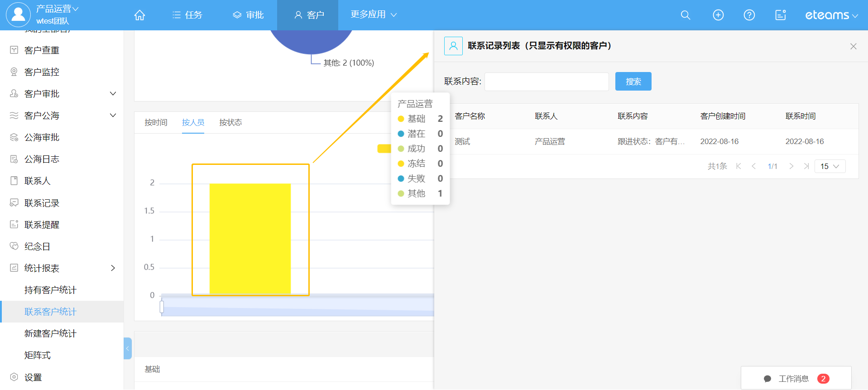The height and width of the screenshot is (390, 868).
Task: Open the page size dropdown showing 15
Action: 830,166
